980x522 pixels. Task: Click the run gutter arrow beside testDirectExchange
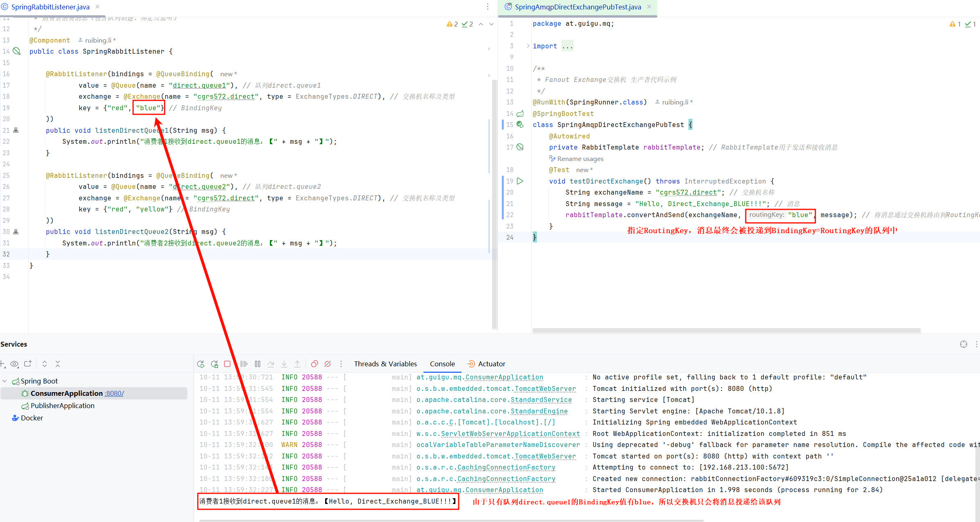pos(520,181)
